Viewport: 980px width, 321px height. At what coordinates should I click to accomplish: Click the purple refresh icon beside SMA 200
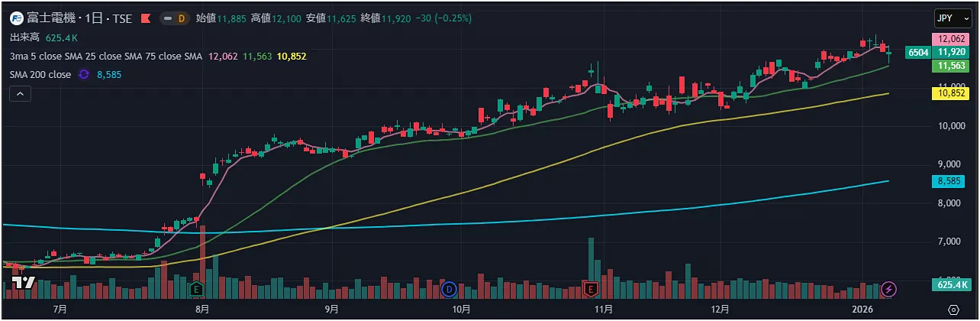coord(84,74)
